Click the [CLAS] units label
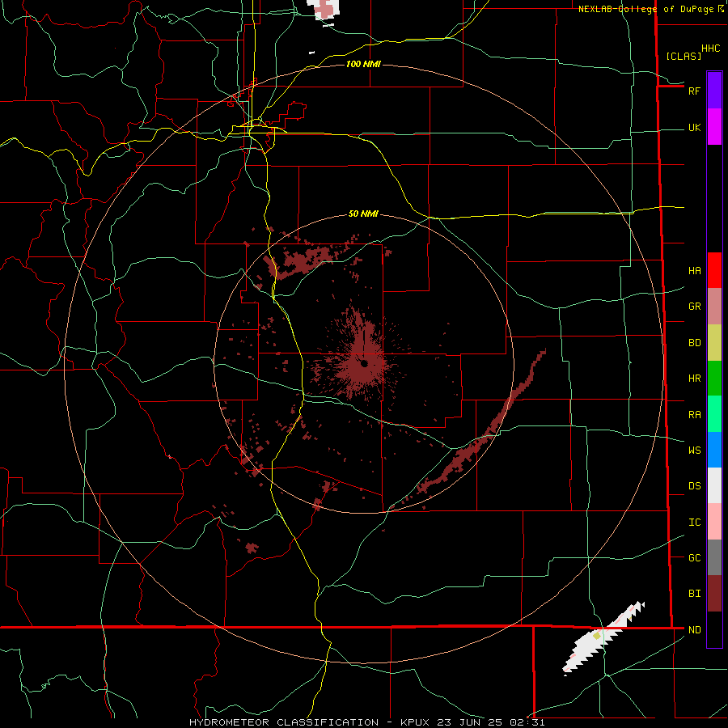The image size is (728, 728). pyautogui.click(x=684, y=56)
